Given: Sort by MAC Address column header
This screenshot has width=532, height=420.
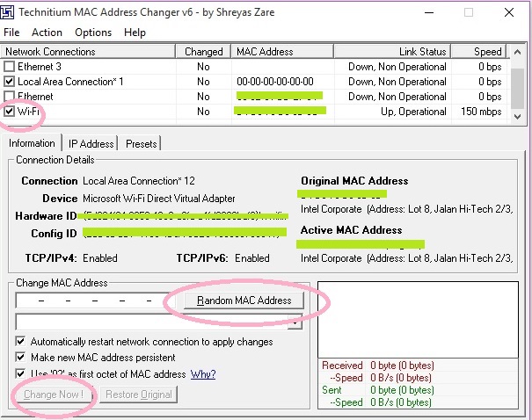Looking at the screenshot, I should pos(282,52).
